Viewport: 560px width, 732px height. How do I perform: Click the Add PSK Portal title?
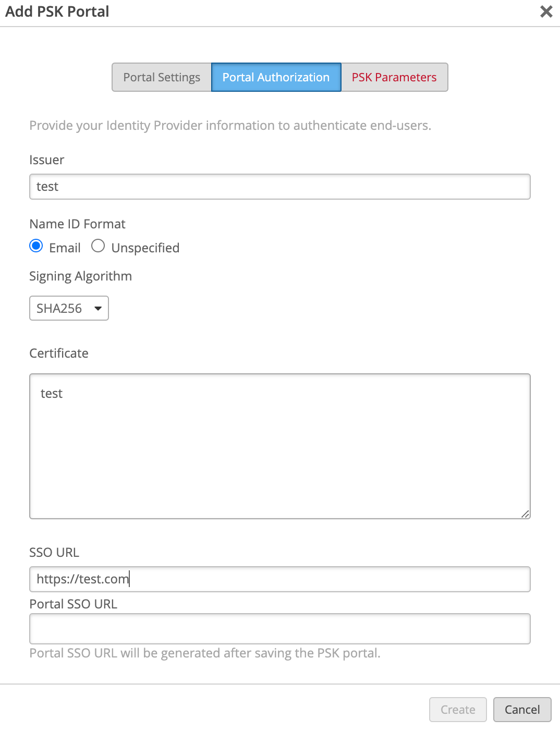click(x=57, y=11)
